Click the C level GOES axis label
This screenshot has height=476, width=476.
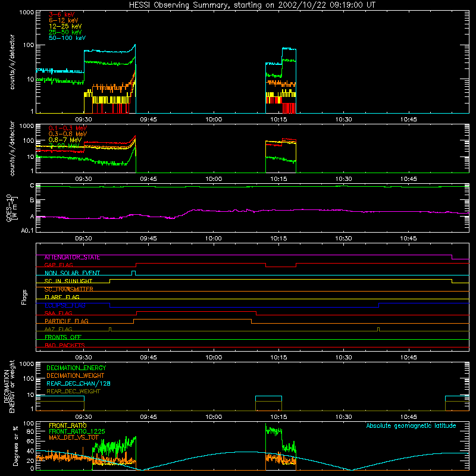(32, 186)
